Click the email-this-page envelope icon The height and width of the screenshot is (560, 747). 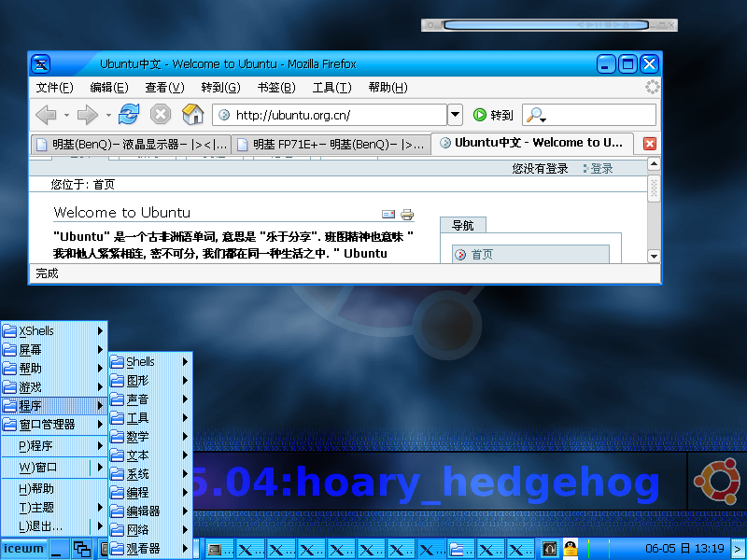pos(388,215)
